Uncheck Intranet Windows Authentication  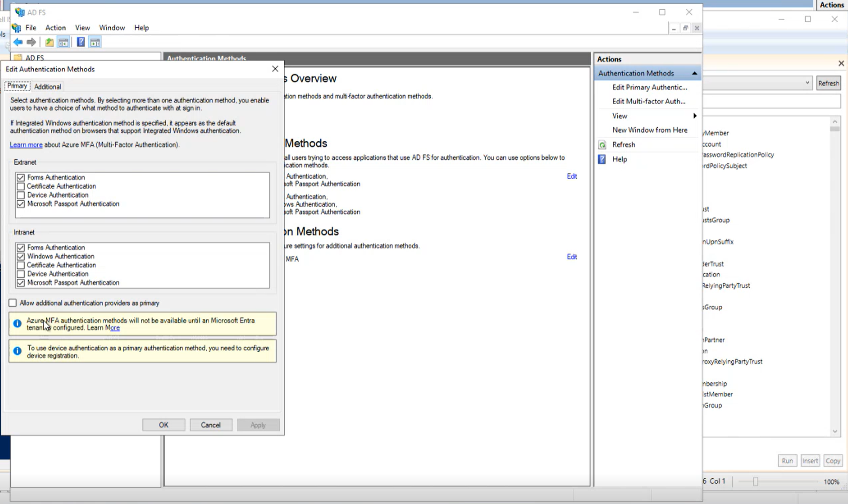tap(21, 257)
